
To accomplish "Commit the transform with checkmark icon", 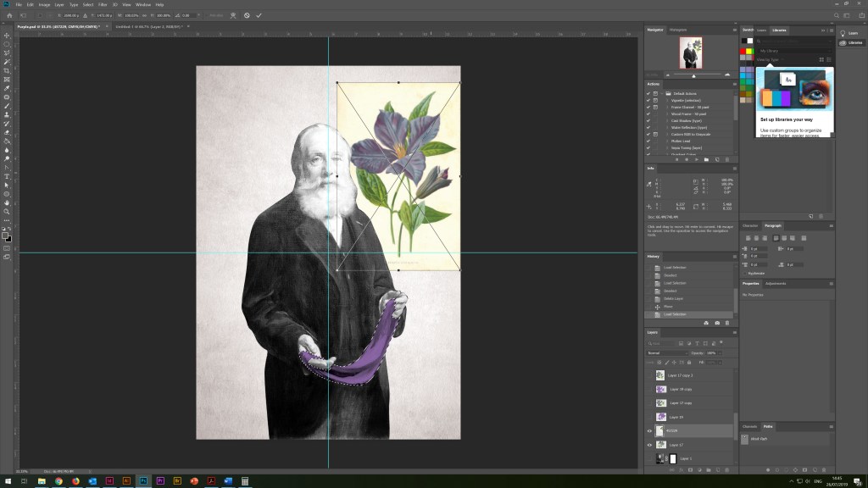I will point(259,14).
